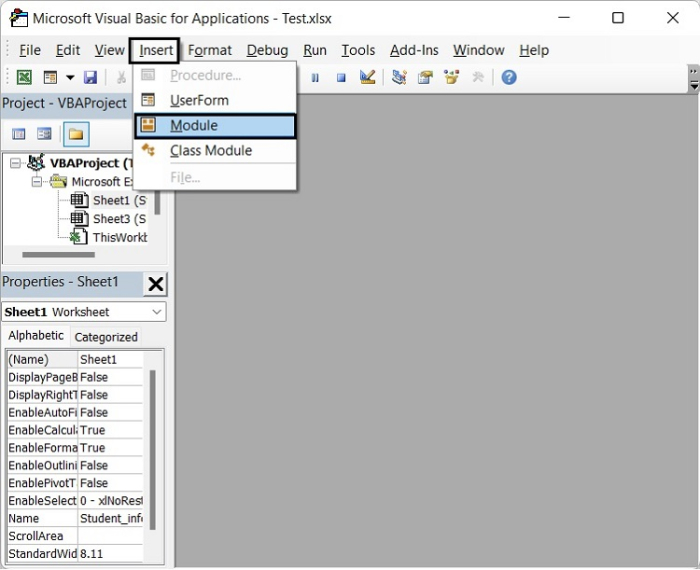Click the StandardWidth value 8.11
The height and width of the screenshot is (570, 700).
[x=110, y=553]
